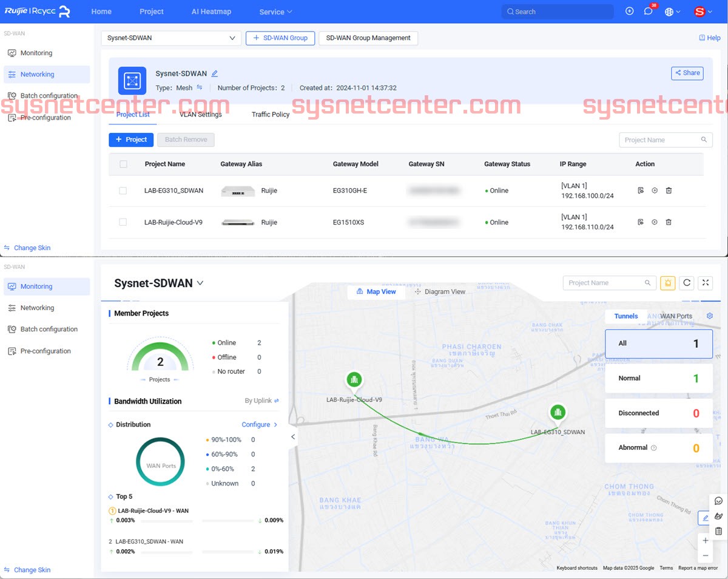The image size is (728, 579).
Task: Click the Share button
Action: coord(687,73)
